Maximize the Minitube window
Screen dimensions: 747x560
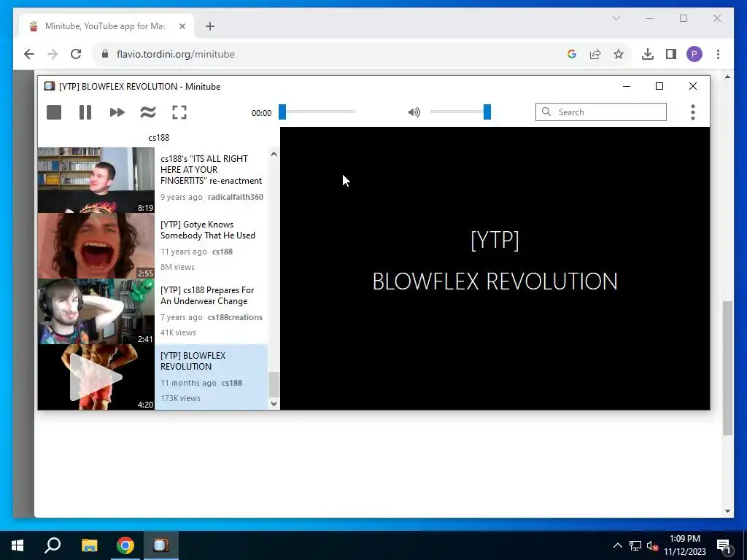coord(659,86)
